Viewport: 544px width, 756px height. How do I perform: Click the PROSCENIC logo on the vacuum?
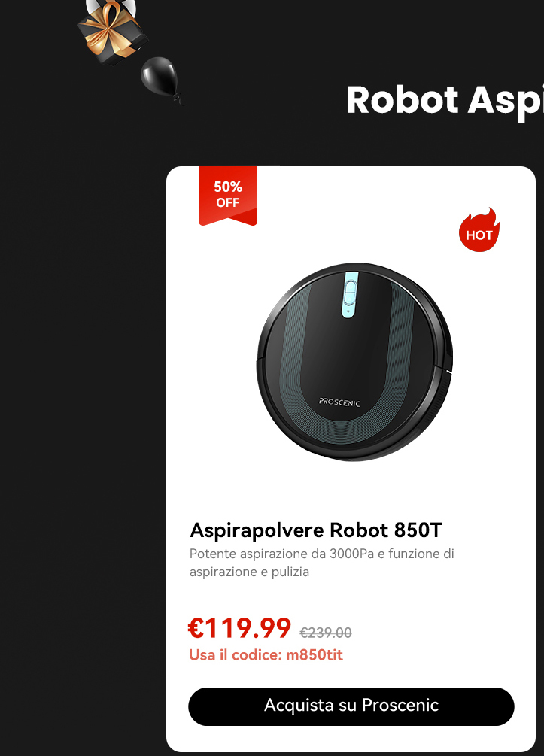tap(339, 402)
